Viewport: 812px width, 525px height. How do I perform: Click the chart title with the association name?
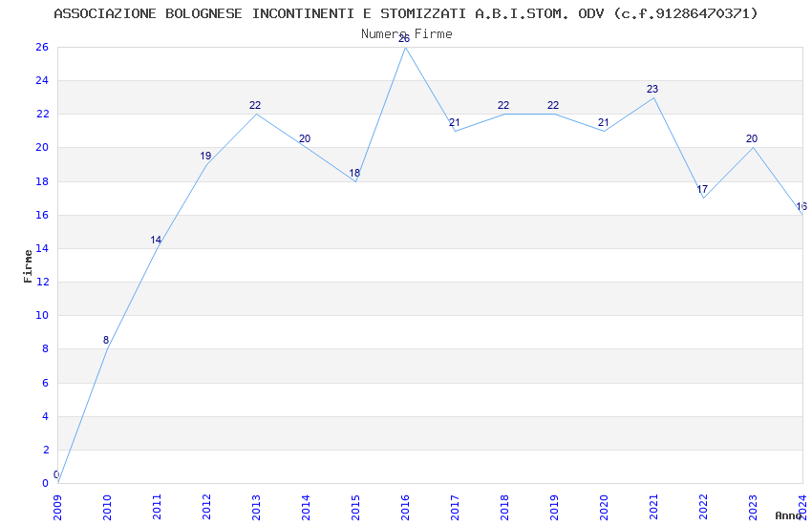pyautogui.click(x=405, y=13)
